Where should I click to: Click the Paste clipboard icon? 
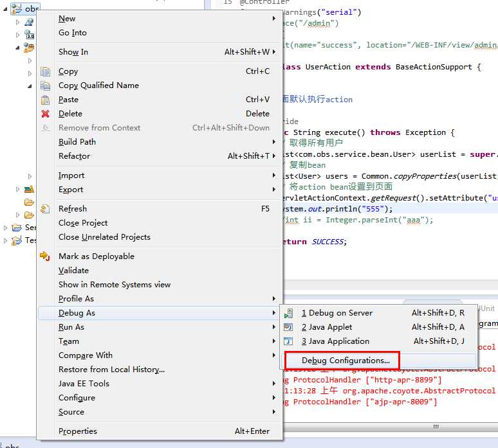pos(46,100)
